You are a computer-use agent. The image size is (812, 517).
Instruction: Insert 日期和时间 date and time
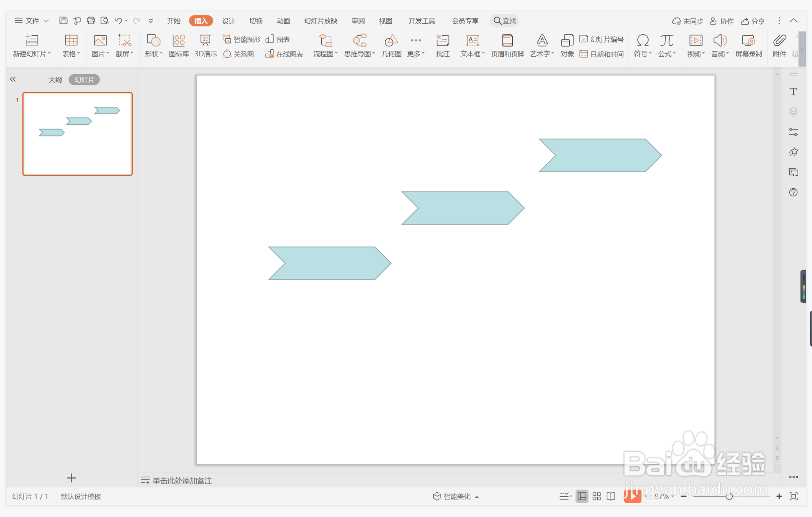click(601, 54)
